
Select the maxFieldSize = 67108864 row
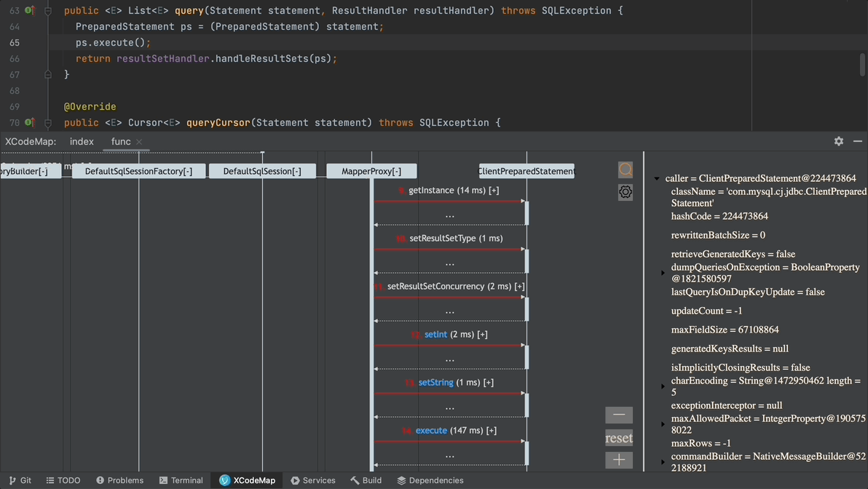(725, 330)
